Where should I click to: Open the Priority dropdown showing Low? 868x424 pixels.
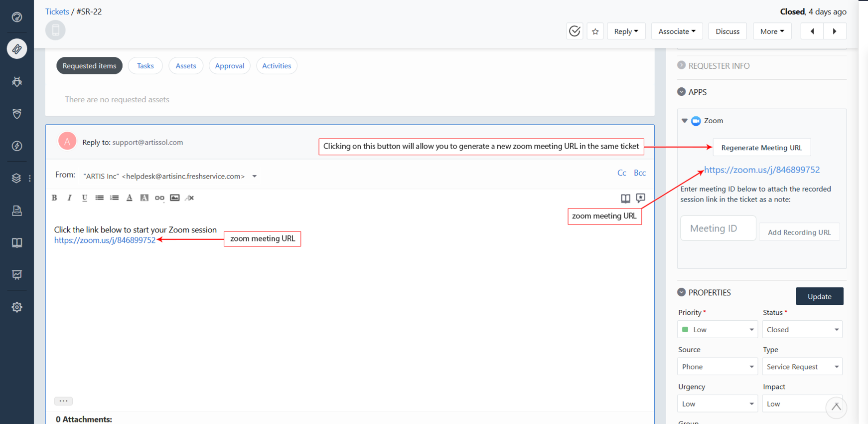click(717, 330)
